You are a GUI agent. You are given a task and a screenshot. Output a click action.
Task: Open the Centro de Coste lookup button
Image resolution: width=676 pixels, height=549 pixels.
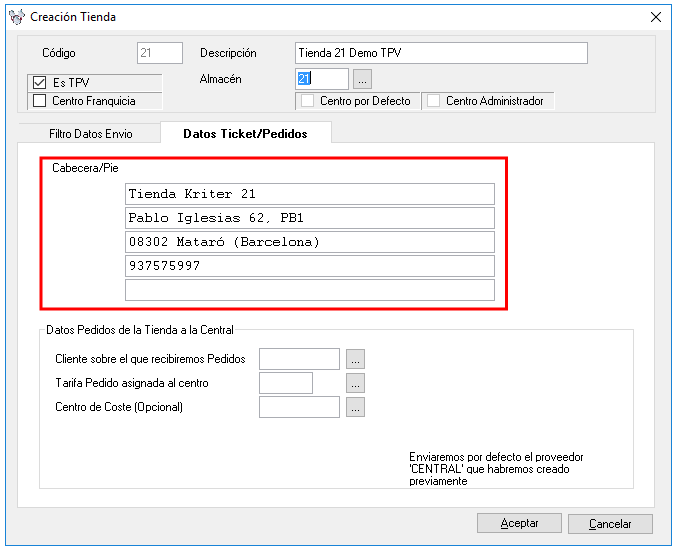(x=356, y=407)
